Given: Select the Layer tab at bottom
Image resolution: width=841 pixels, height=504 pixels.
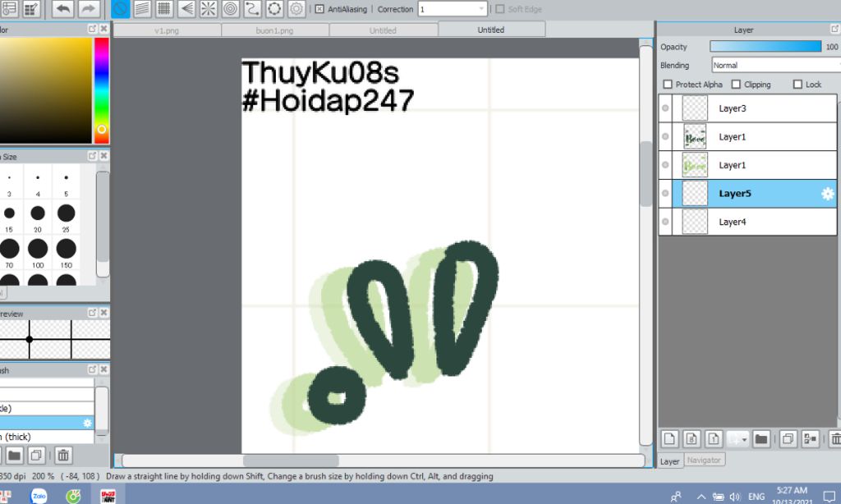Looking at the screenshot, I should pos(669,461).
